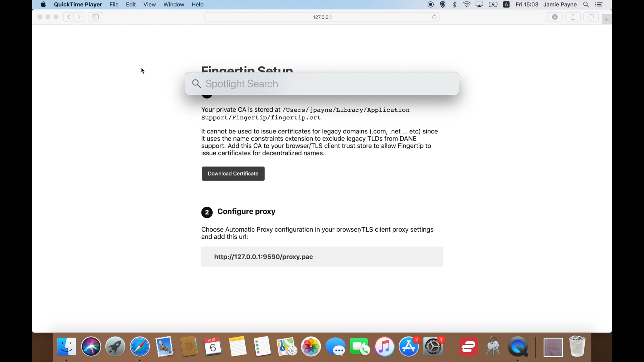Viewport: 644px width, 362px height.
Task: Open App Store with 2 badge
Action: pos(409,346)
